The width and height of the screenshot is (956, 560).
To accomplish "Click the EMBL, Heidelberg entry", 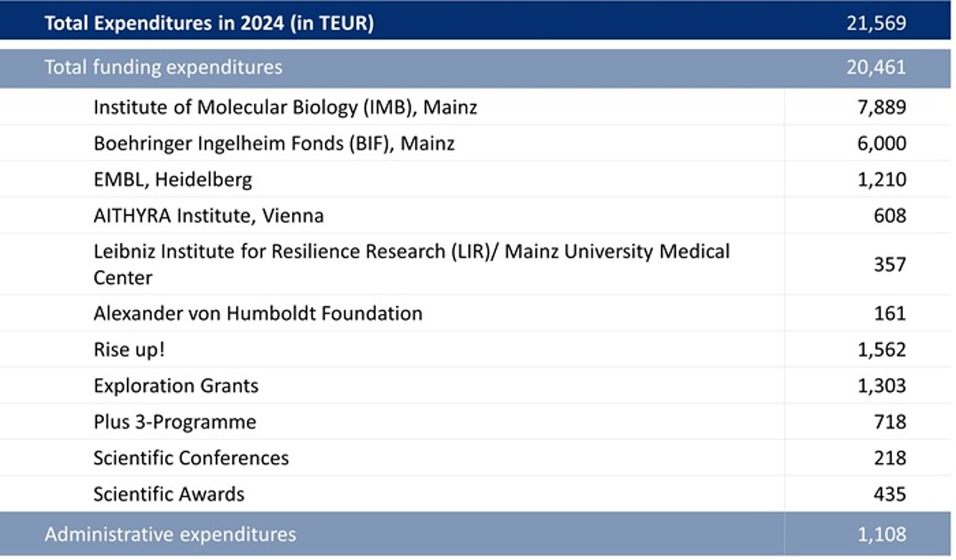I will [173, 180].
